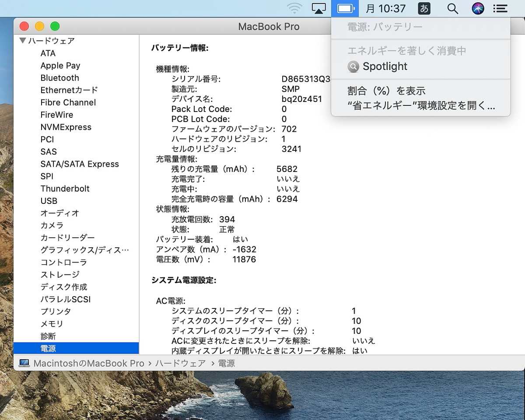Collapse the ハードウェア disclosure triangle

23,41
